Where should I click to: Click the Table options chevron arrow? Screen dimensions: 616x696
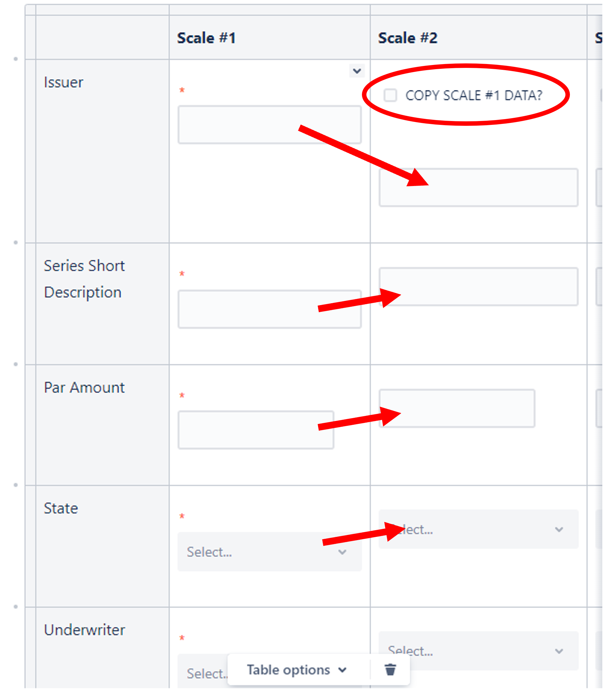point(342,670)
